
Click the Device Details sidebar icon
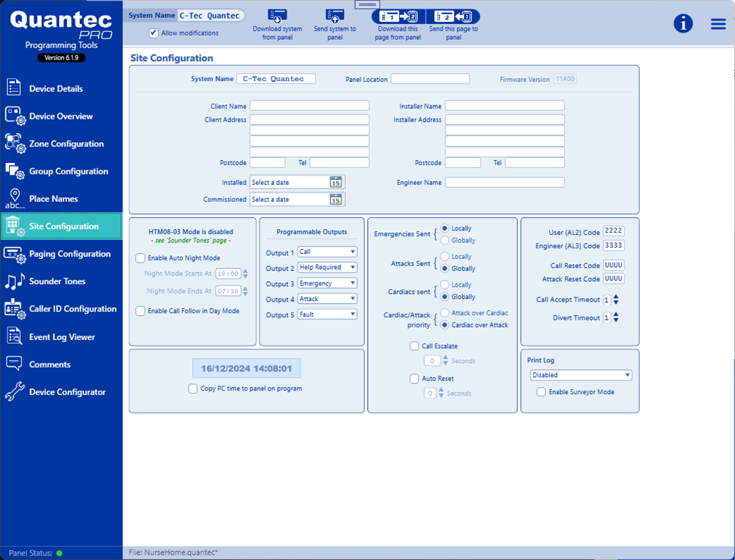pos(14,88)
